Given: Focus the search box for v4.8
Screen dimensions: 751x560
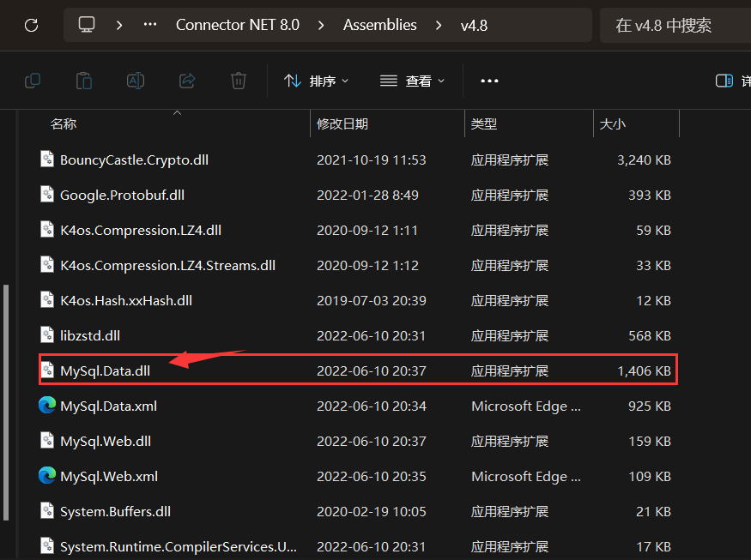Looking at the screenshot, I should pos(675,26).
